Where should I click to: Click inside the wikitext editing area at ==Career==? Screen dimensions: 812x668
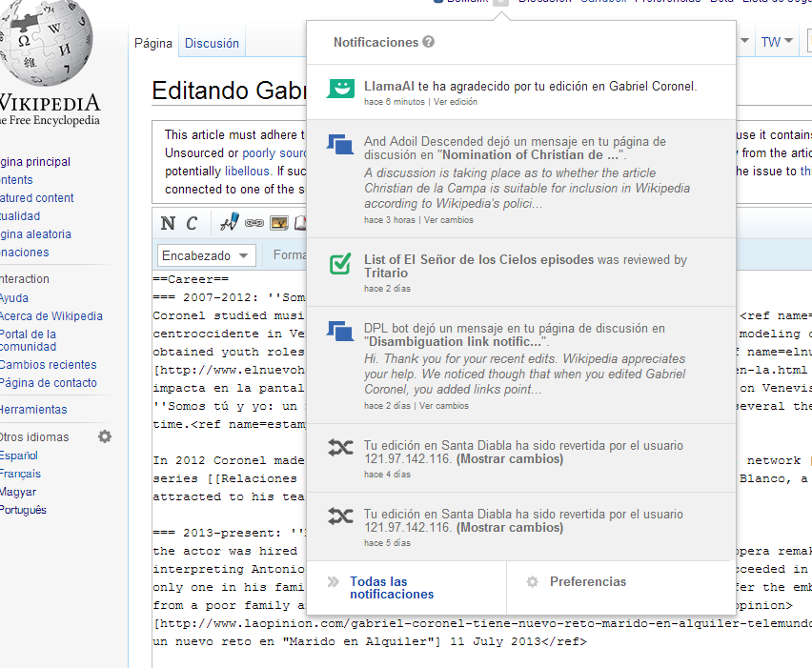click(191, 279)
